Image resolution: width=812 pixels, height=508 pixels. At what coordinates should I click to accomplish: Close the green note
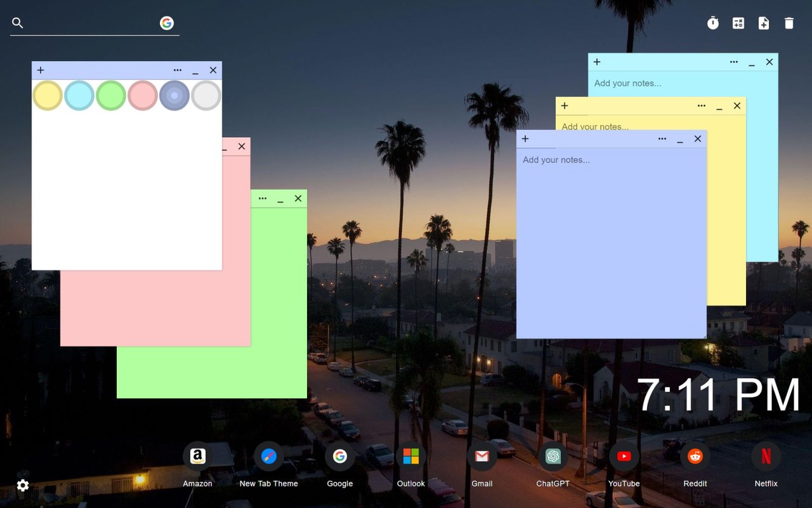point(298,199)
